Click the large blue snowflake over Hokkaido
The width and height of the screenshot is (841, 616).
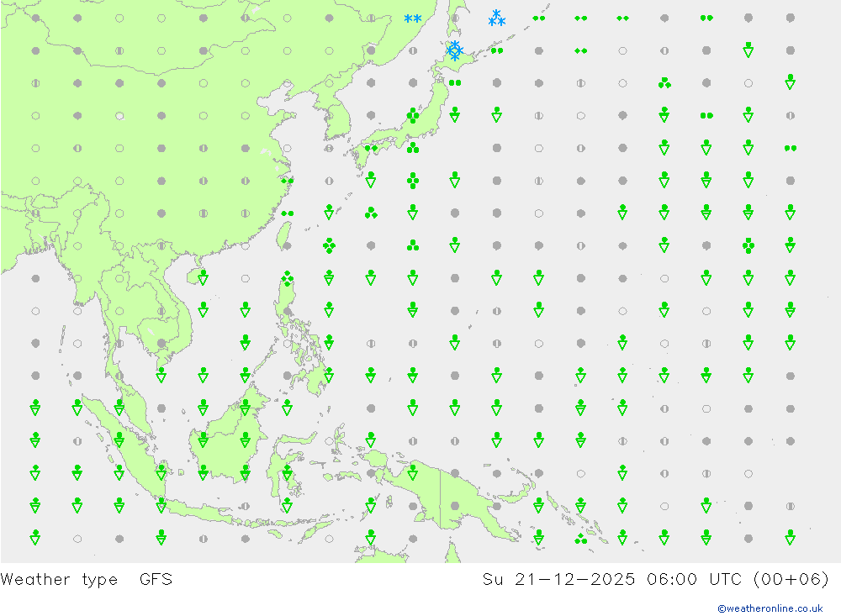pyautogui.click(x=455, y=50)
